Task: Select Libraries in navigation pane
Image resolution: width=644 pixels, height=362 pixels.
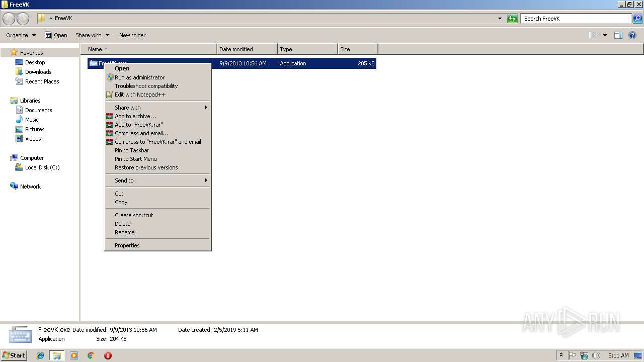Action: point(30,101)
